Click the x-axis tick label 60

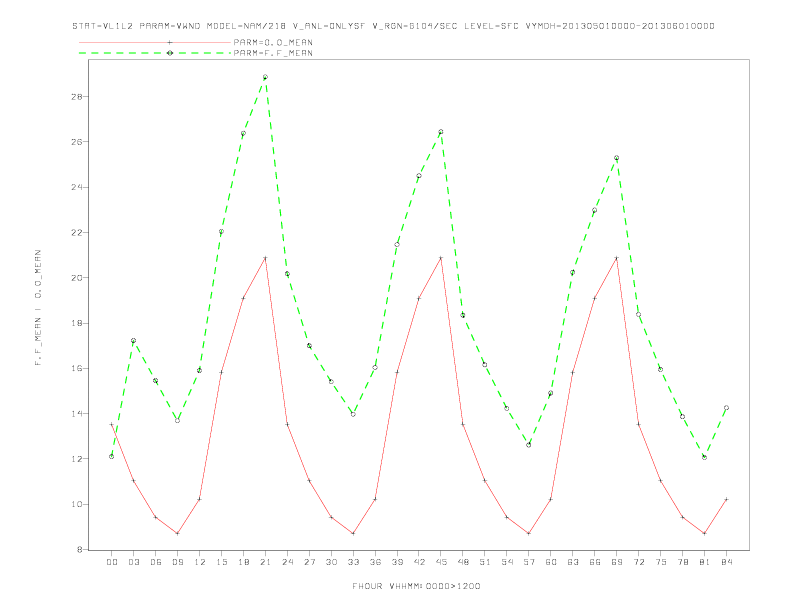pos(551,562)
